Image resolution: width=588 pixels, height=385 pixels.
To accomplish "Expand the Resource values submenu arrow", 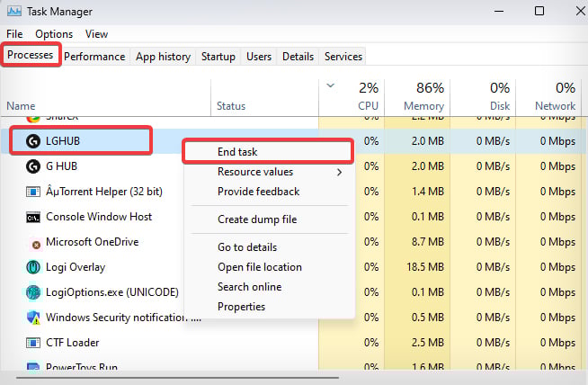I will coord(339,172).
